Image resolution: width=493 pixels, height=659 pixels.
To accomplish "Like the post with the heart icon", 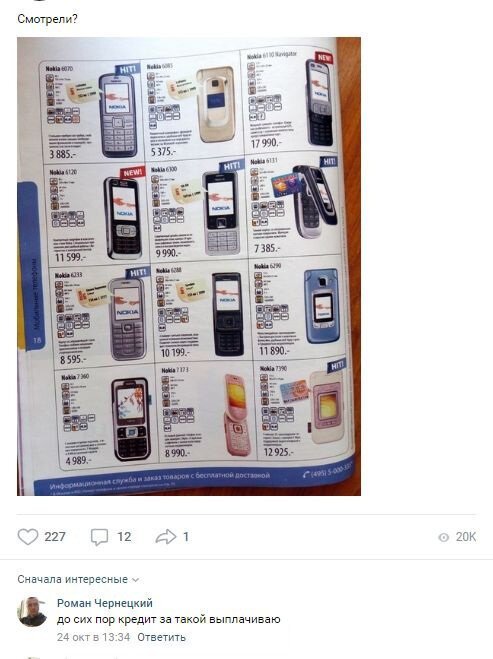I will click(x=28, y=537).
